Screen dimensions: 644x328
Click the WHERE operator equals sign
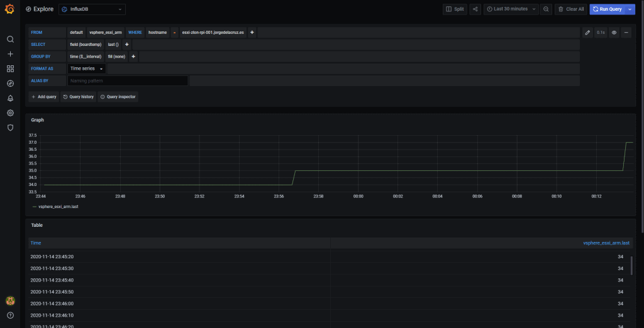(x=175, y=33)
